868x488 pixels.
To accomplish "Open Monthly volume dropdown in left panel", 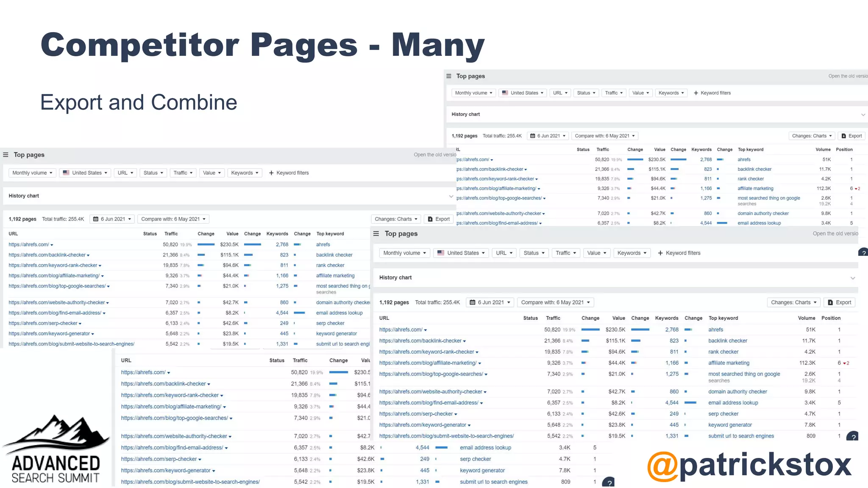I will pyautogui.click(x=32, y=173).
